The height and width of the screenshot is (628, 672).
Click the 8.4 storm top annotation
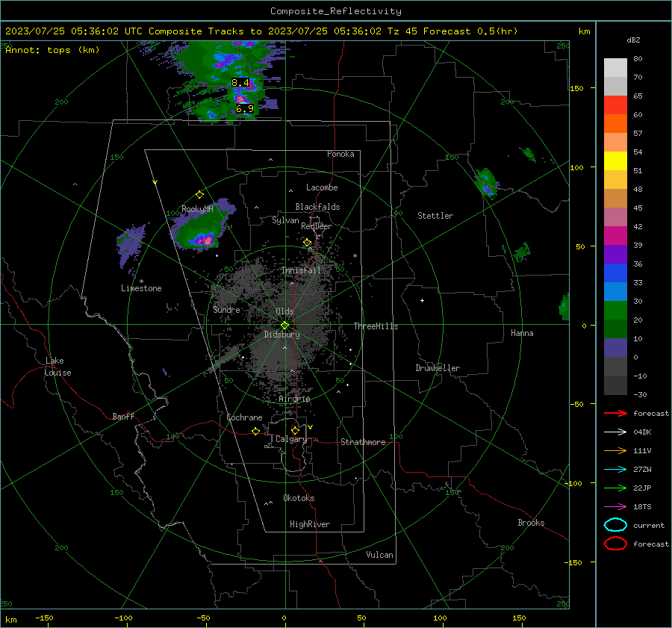pyautogui.click(x=240, y=82)
